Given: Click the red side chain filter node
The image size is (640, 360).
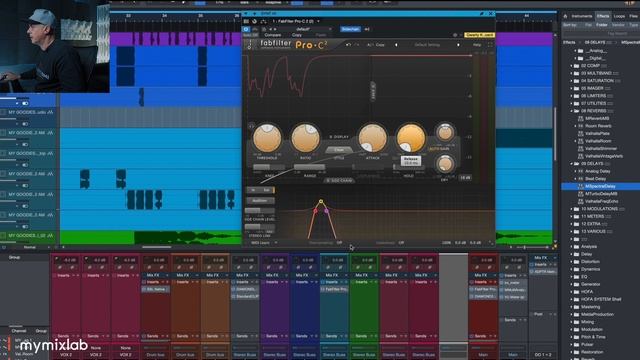Looking at the screenshot, I should 316,211.
